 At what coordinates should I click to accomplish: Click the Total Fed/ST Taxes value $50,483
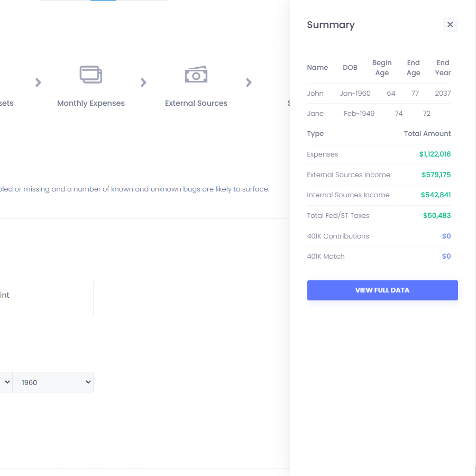point(437,216)
